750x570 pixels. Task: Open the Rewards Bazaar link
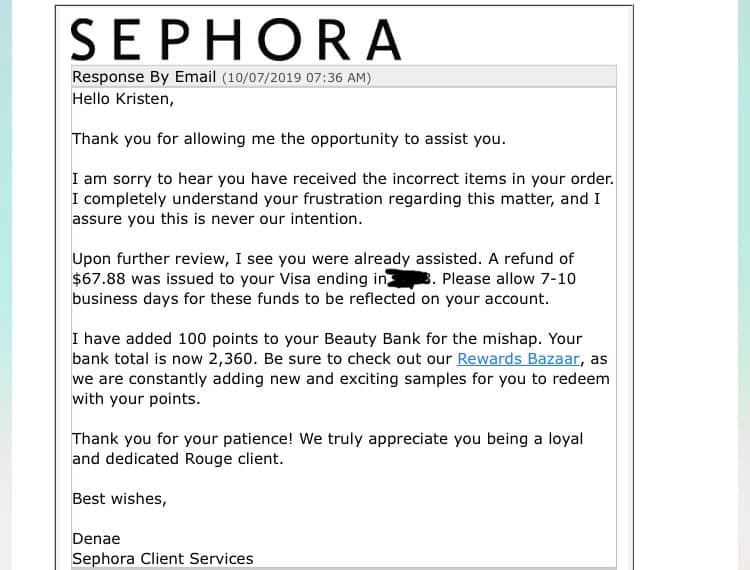517,358
